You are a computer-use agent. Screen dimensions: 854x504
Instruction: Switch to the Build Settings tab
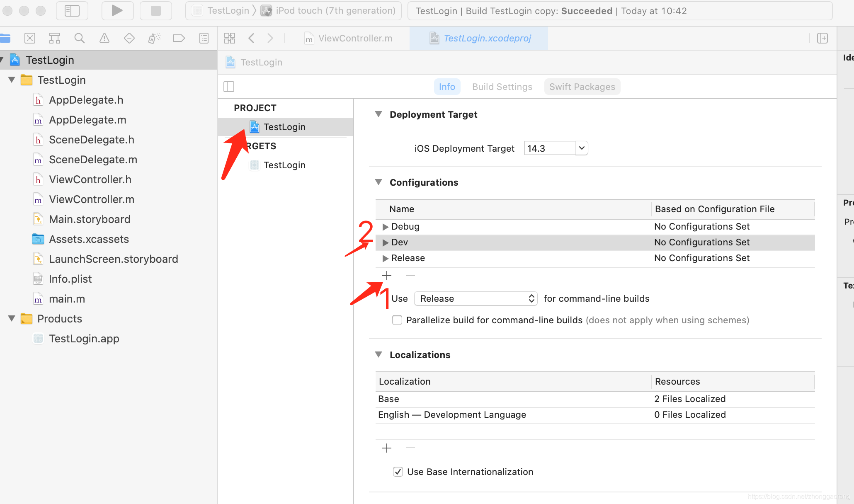point(502,87)
